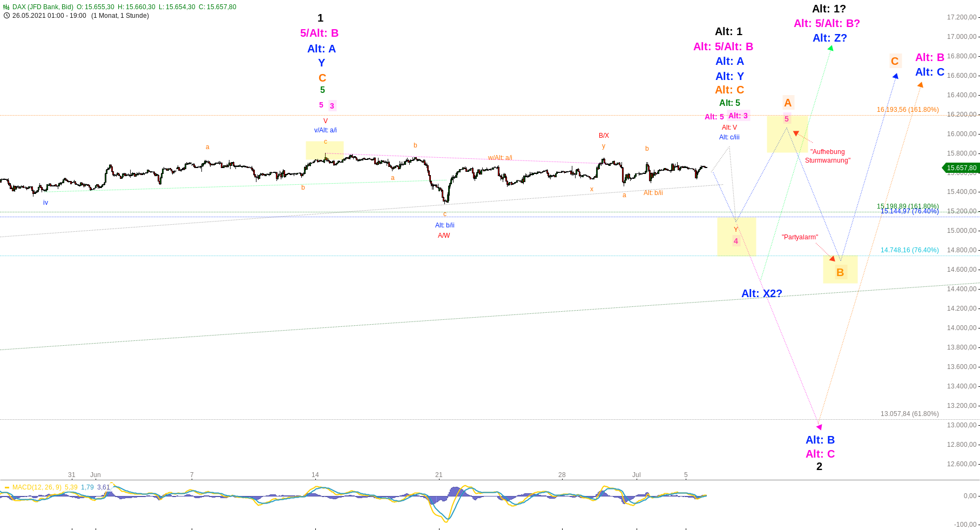This screenshot has height=530, width=980.
Task: Click the timeframe text (1 Monat, 1 Stunde)
Action: click(120, 16)
